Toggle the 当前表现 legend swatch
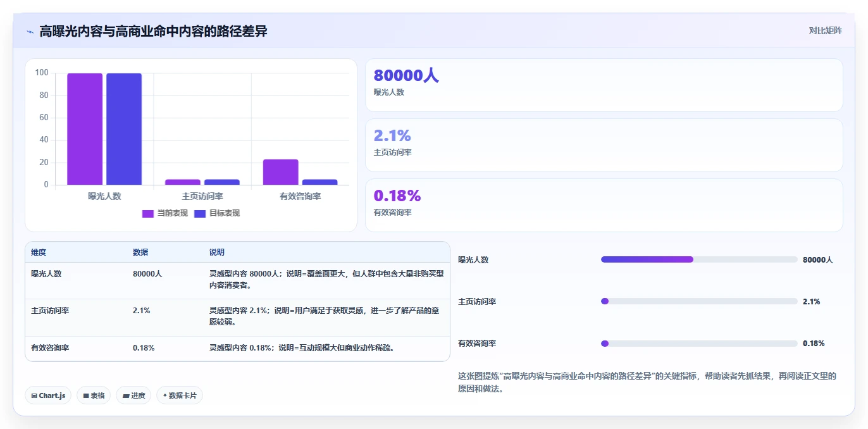Screen dimensions: 868x429 [148, 213]
